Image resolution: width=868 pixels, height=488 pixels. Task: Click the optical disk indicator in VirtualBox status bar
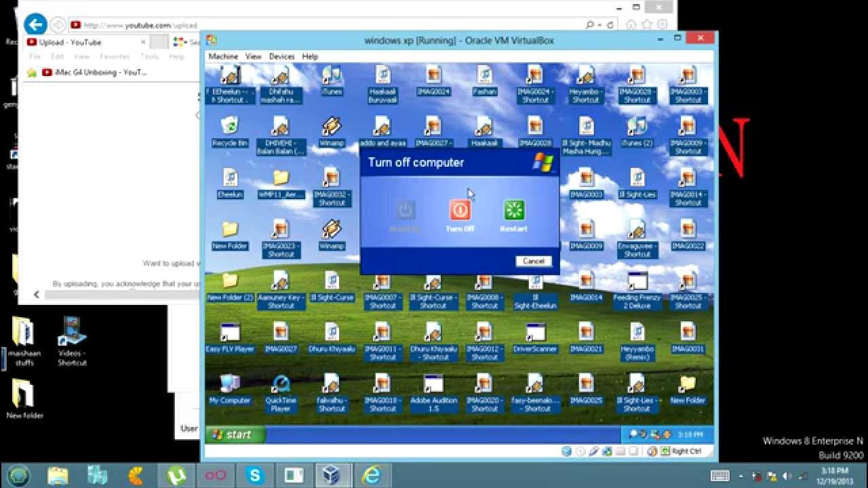pyautogui.click(x=580, y=451)
